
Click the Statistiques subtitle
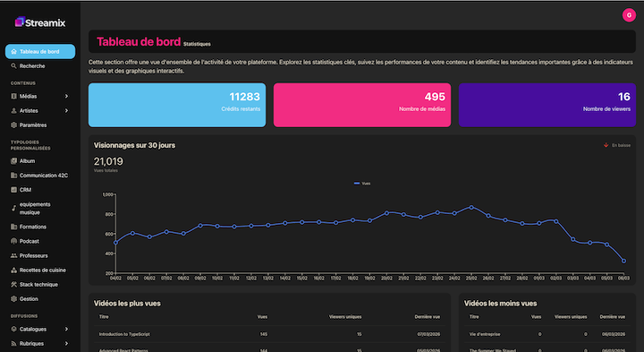point(197,44)
